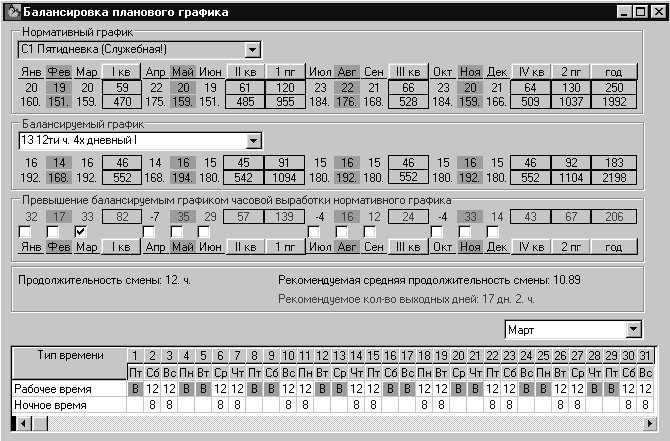The width and height of the screenshot is (670, 441).
Task: Click 1 пг button in normative header
Action: click(x=285, y=72)
